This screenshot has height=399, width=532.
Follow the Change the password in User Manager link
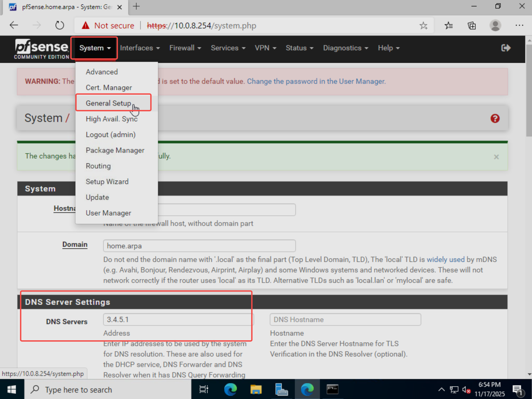point(316,81)
